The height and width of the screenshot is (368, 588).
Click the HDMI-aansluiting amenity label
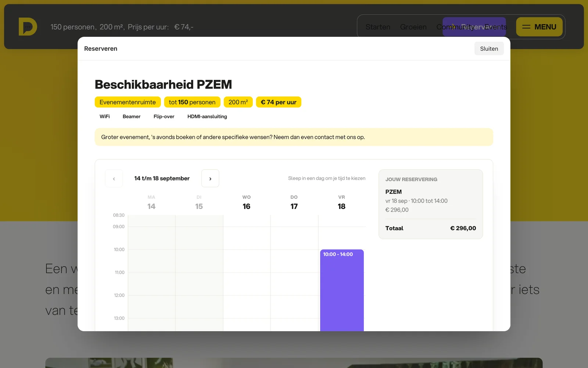207,116
